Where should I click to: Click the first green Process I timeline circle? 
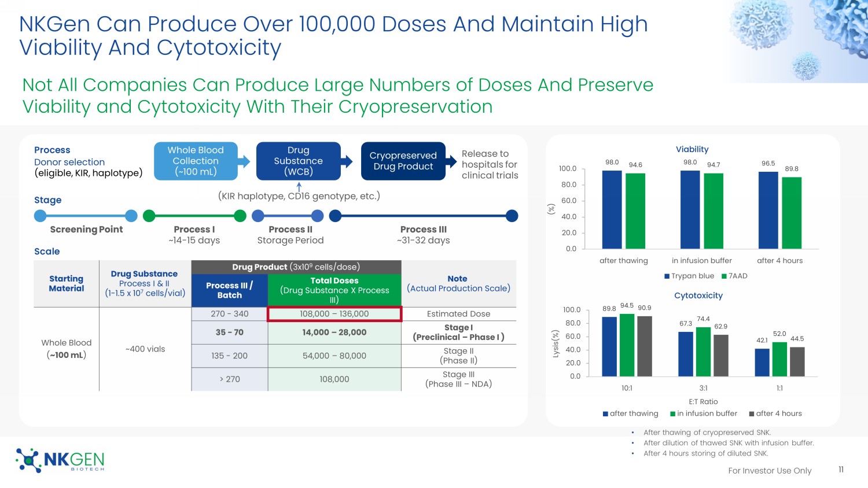coord(149,216)
